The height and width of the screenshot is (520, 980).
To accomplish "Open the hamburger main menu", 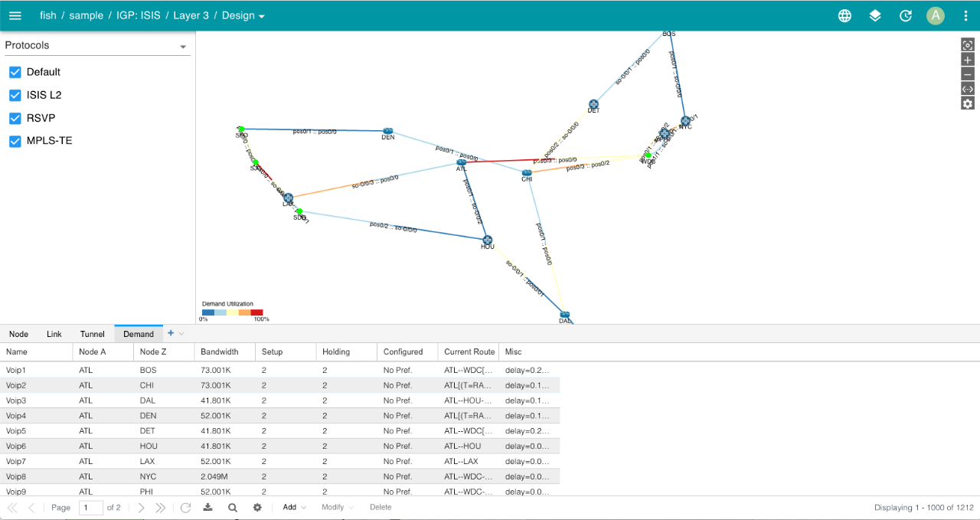I will pos(15,15).
